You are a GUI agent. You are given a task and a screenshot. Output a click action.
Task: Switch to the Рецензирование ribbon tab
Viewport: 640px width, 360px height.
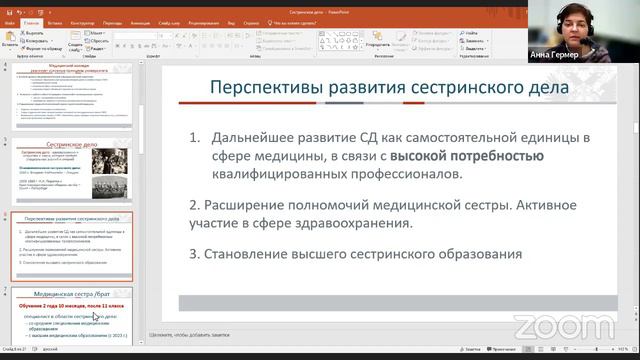pos(204,23)
